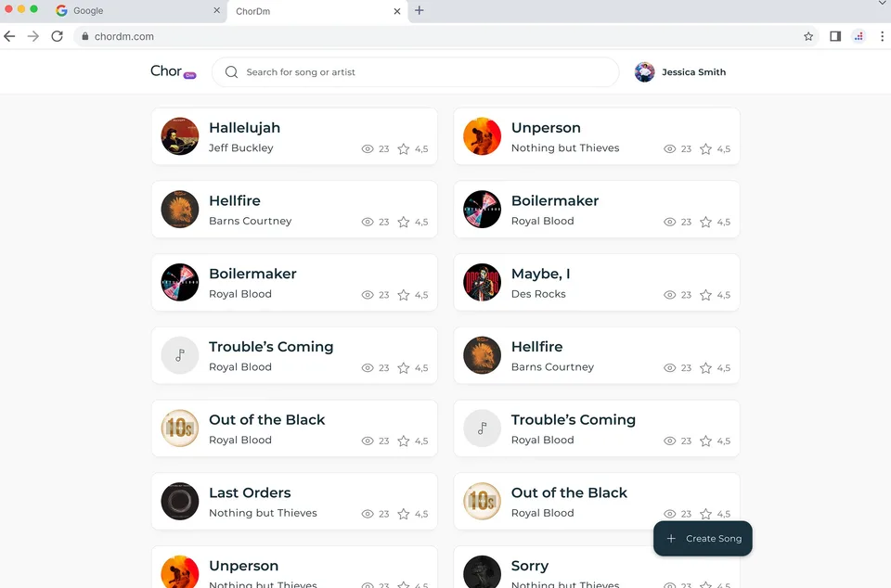Click the colorful extension icon in toolbar

[859, 36]
